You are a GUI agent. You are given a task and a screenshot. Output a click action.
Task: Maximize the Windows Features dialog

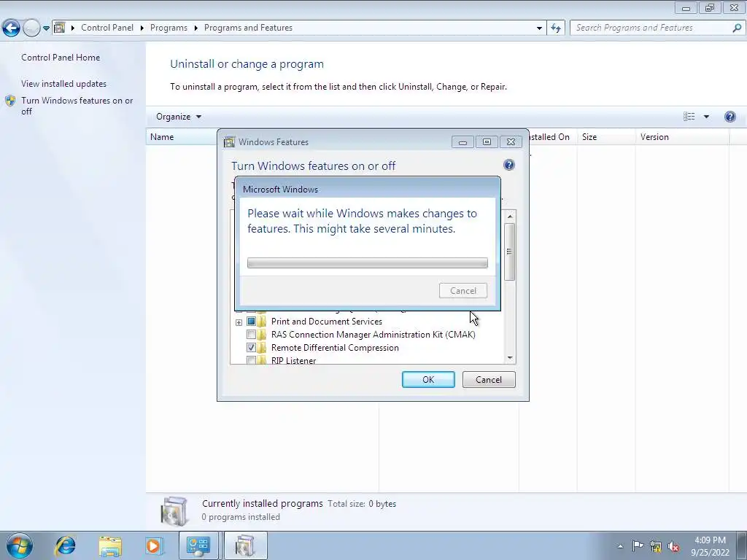[x=487, y=142]
